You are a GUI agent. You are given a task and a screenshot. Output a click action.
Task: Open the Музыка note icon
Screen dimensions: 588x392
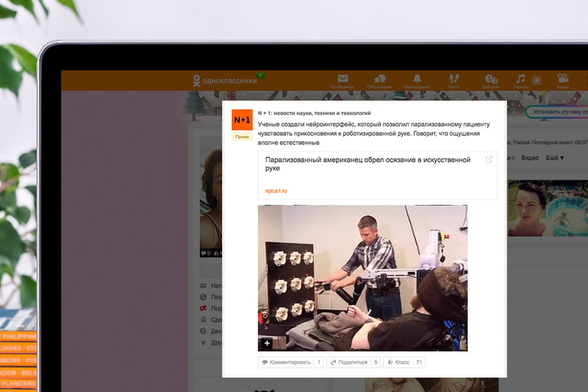coord(521,80)
